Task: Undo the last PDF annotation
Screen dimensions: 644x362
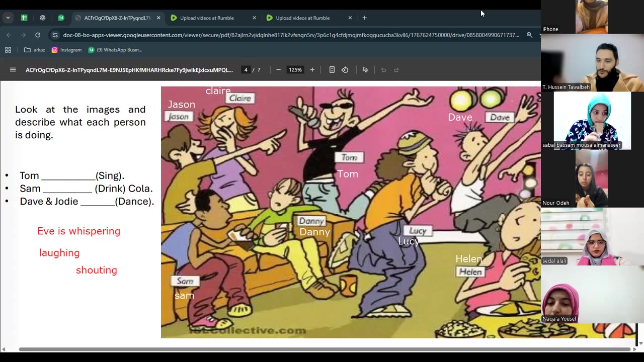Action: (x=383, y=70)
